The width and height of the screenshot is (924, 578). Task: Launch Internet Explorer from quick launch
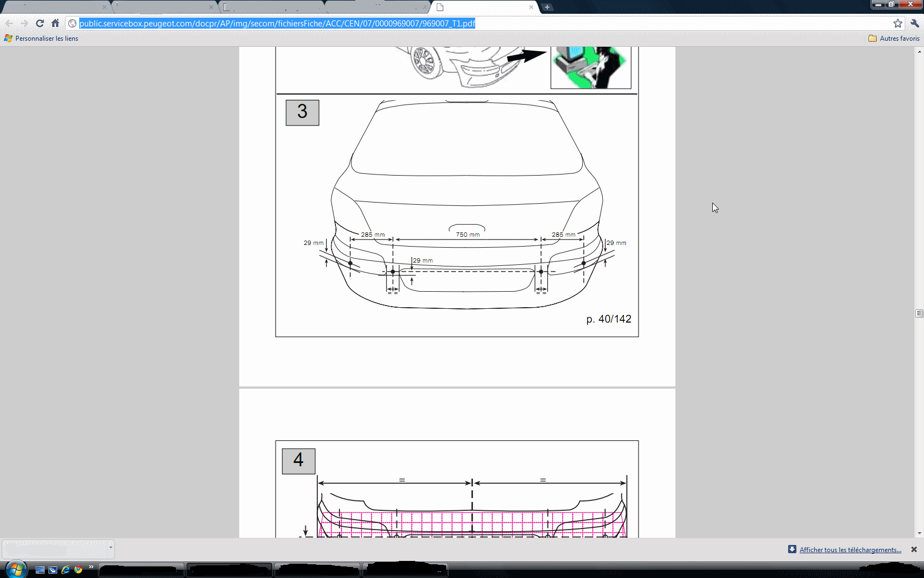coord(65,570)
